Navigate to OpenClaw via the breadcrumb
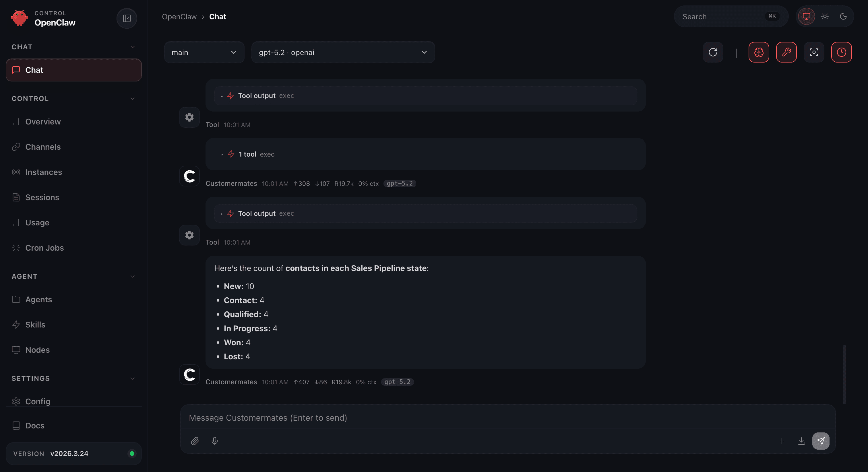 pos(179,16)
